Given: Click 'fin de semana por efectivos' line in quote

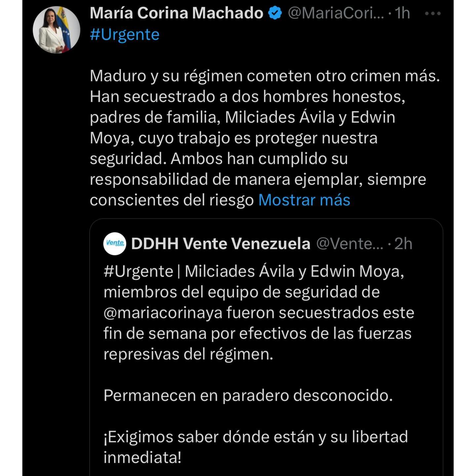Looking at the screenshot, I should coord(258,333).
